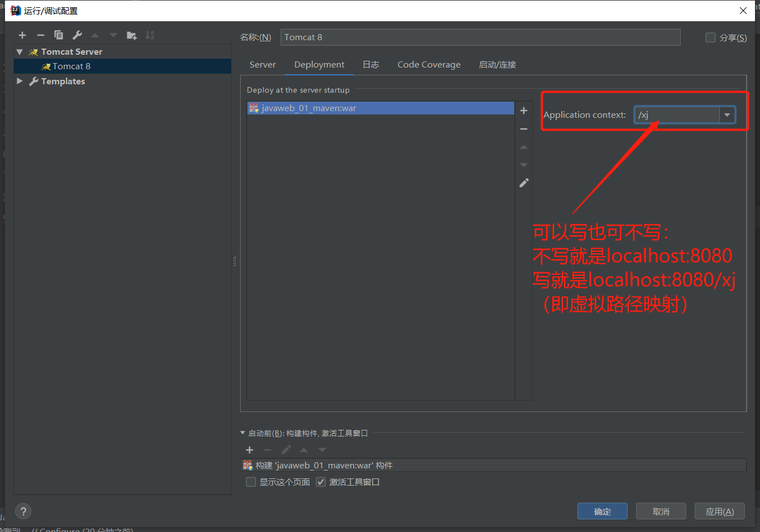Expand the Templates tree node

tap(20, 82)
